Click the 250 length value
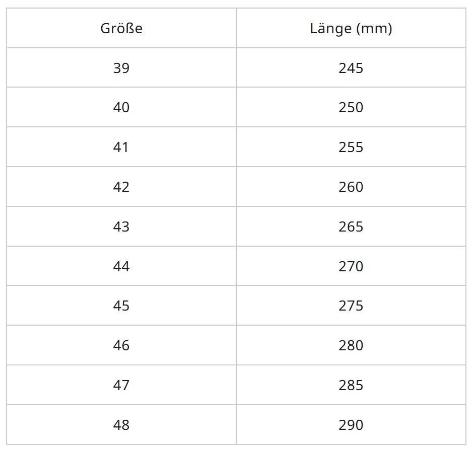This screenshot has width=476, height=451. 351,108
